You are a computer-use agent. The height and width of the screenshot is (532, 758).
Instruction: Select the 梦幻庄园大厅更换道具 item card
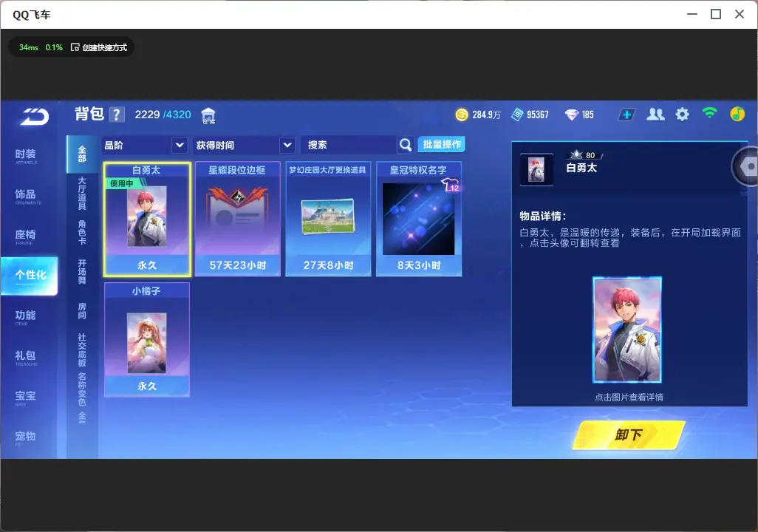tap(328, 219)
